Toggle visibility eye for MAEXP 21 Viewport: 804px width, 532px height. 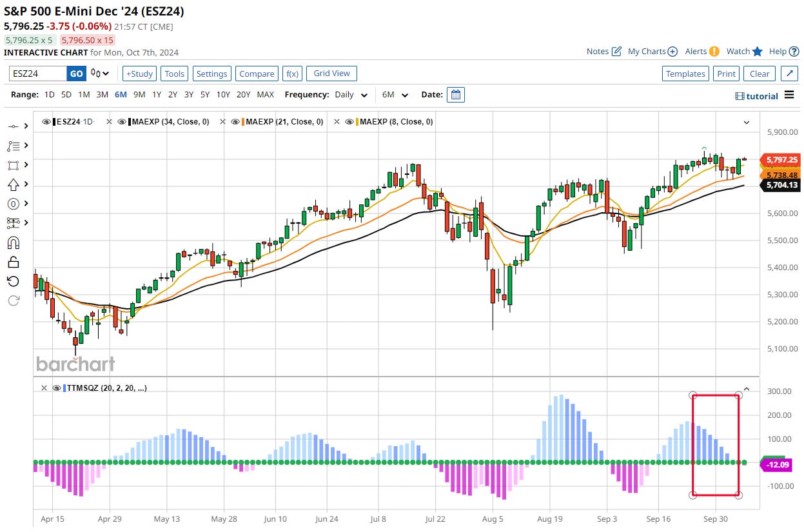(235, 121)
